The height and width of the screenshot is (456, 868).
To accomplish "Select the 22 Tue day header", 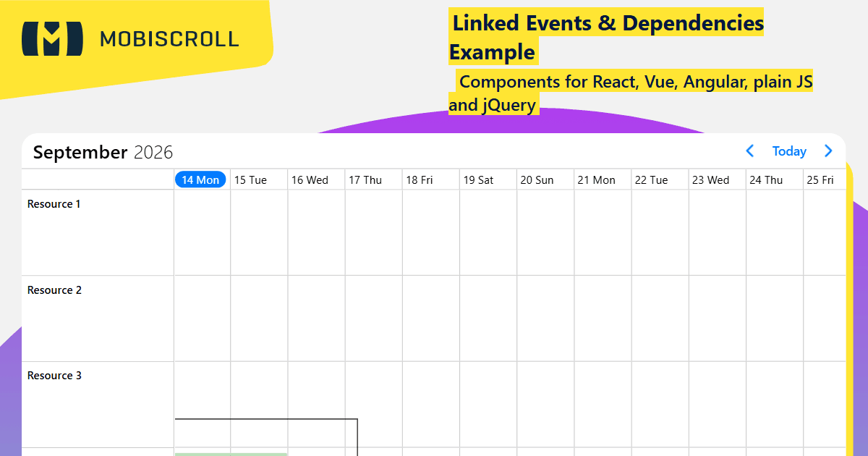I will (x=651, y=180).
